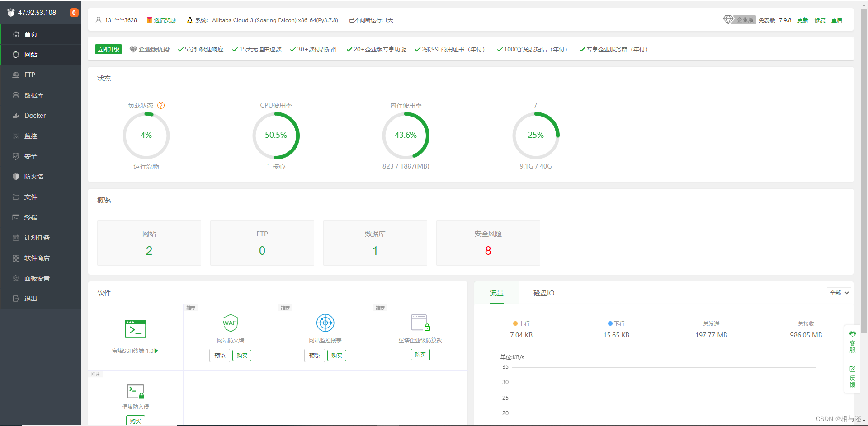The height and width of the screenshot is (426, 868).
Task: Click the 防火墙 firewall shield icon
Action: coord(16,177)
